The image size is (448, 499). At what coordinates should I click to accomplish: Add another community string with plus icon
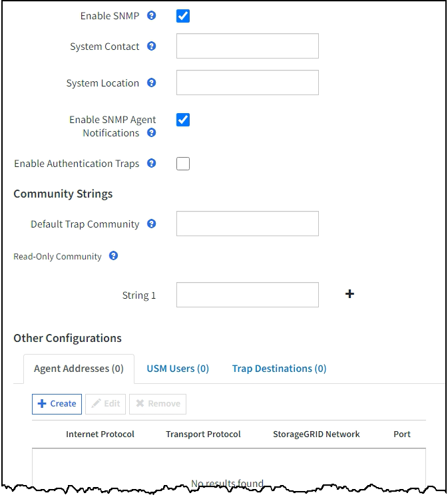349,294
